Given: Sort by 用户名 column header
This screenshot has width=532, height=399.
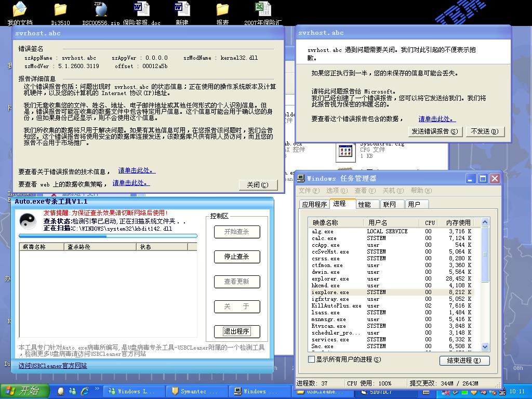Looking at the screenshot, I should pyautogui.click(x=391, y=222).
